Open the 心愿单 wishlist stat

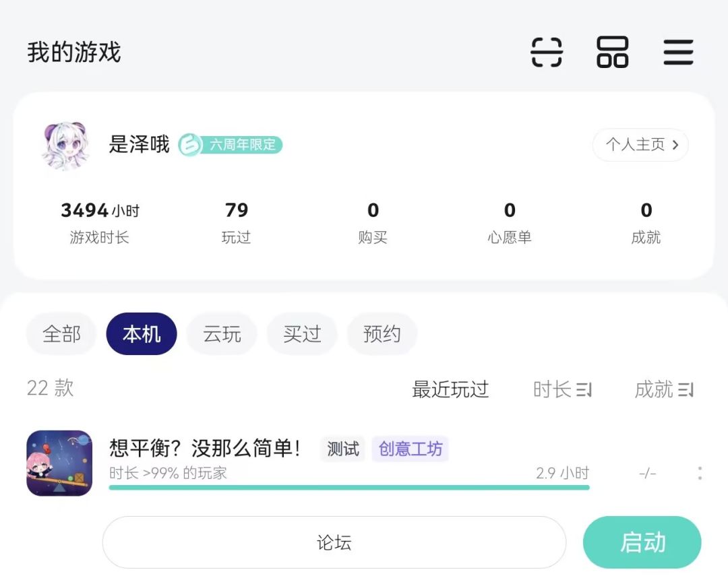click(510, 222)
